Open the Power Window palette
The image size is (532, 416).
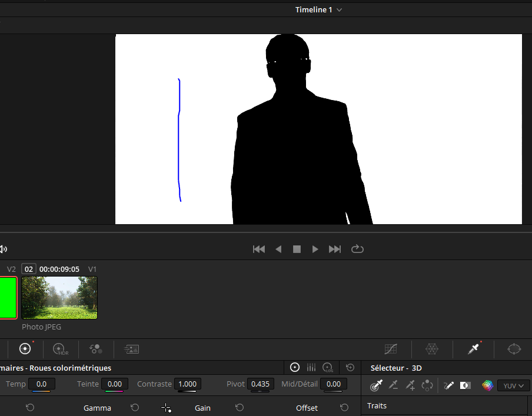tap(514, 349)
